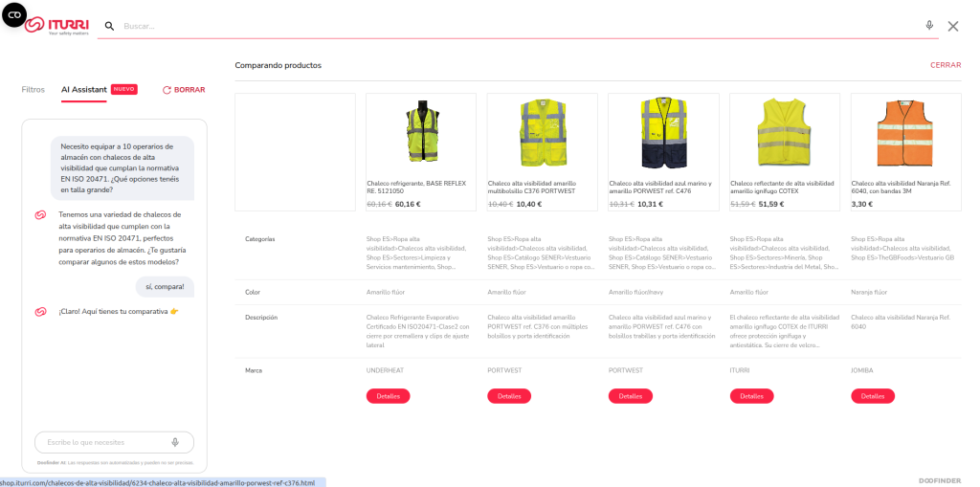Open Detalles for the PORTWEST C376 vest
980x487 pixels.
[x=509, y=396]
